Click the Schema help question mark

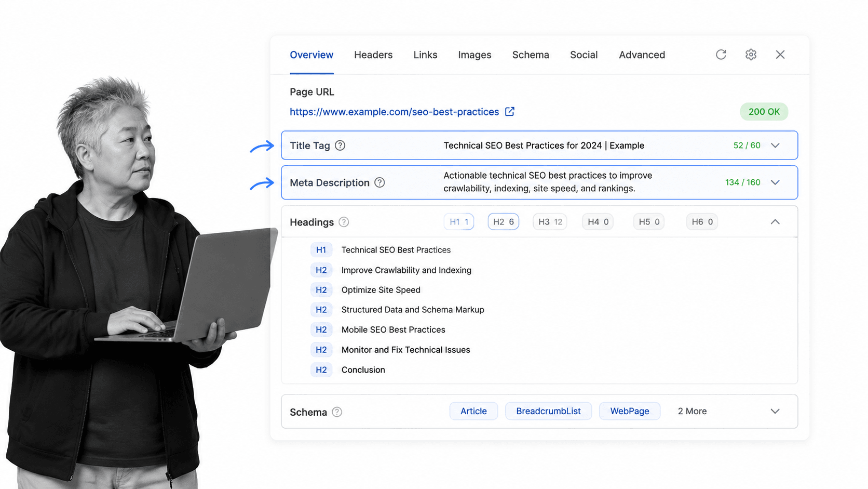[337, 412]
